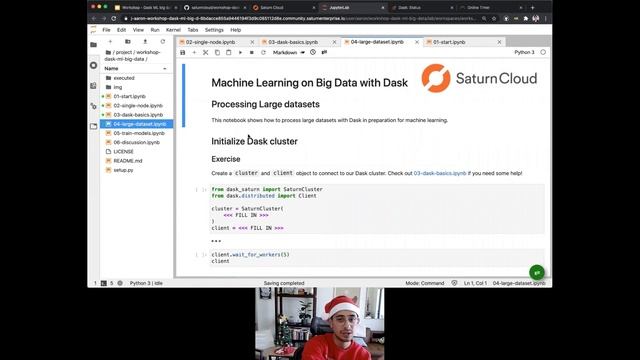Open the File menu
Screen dimensions: 640x360
point(106,30)
